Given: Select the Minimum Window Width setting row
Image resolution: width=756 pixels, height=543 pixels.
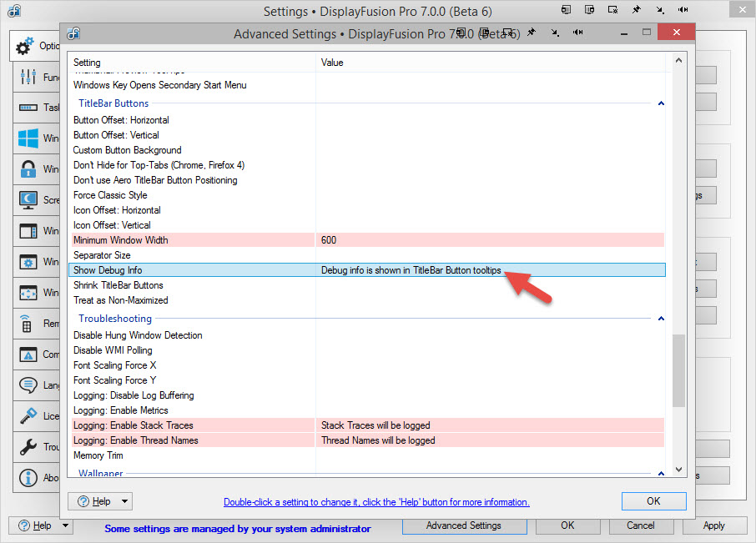Looking at the screenshot, I should click(x=192, y=240).
